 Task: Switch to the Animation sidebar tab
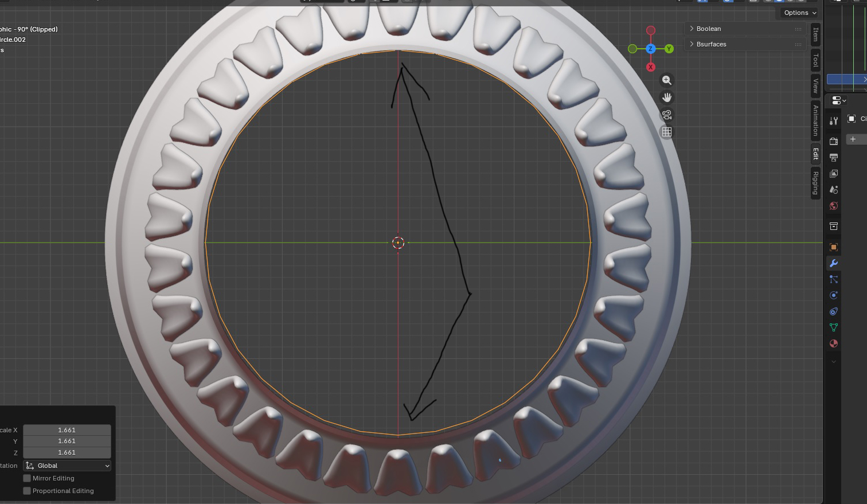pos(815,120)
